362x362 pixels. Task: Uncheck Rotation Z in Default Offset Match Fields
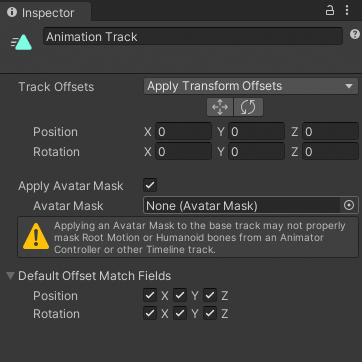[x=210, y=313]
